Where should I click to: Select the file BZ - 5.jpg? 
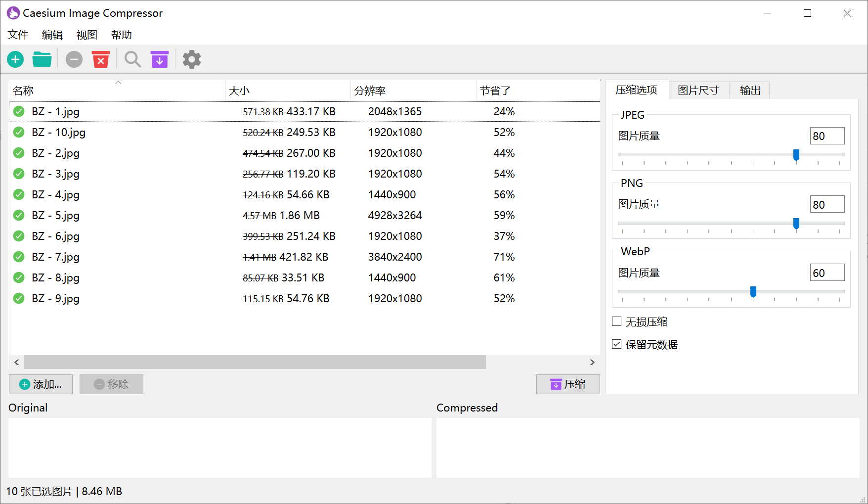(x=55, y=216)
